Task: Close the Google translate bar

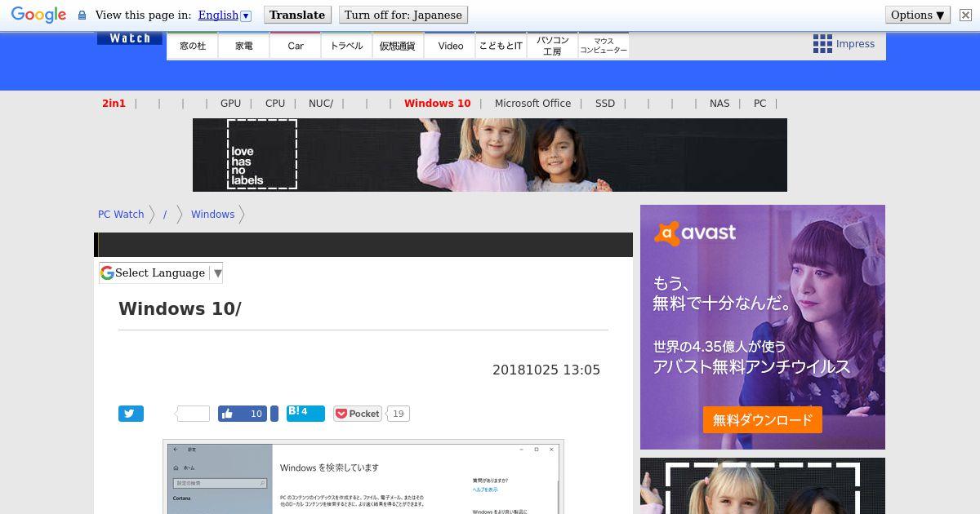Action: 965,15
